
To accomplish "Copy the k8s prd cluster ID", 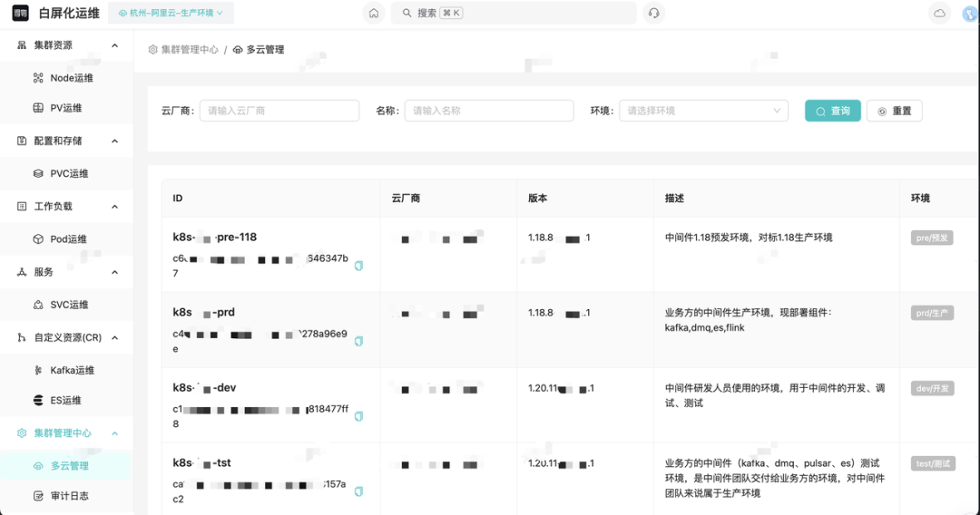I will 358,341.
